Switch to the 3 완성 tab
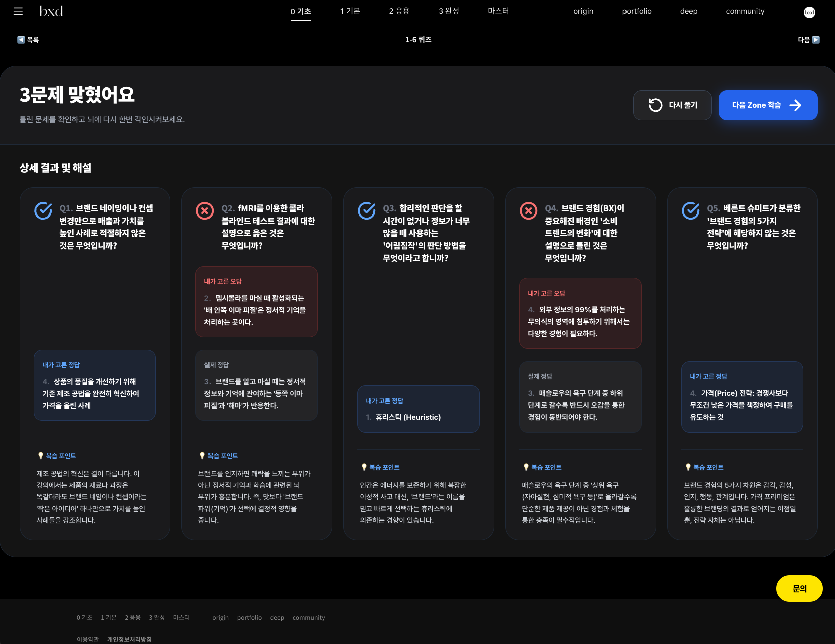This screenshot has width=835, height=644. [449, 11]
